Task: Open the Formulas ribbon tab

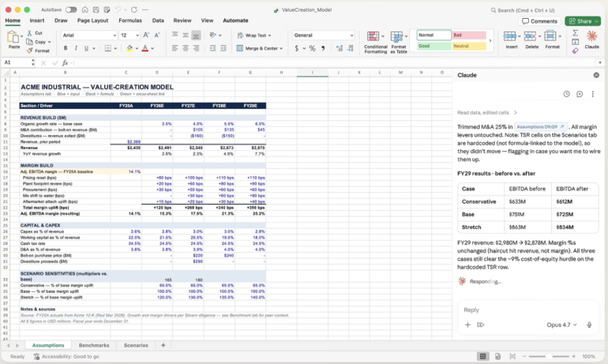Action: pyautogui.click(x=130, y=21)
